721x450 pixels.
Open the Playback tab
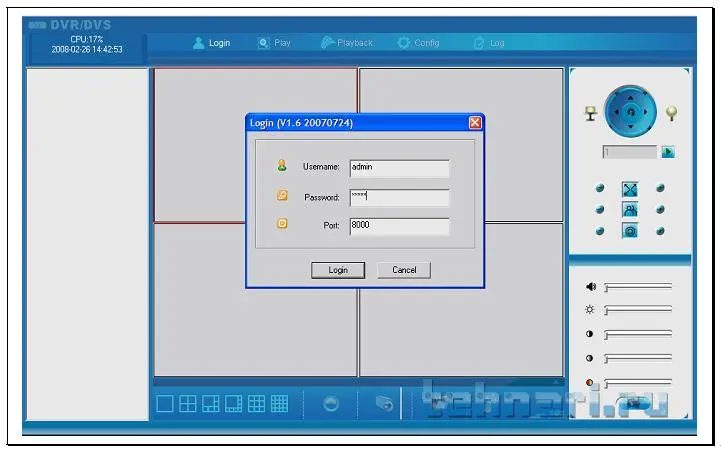pyautogui.click(x=347, y=43)
